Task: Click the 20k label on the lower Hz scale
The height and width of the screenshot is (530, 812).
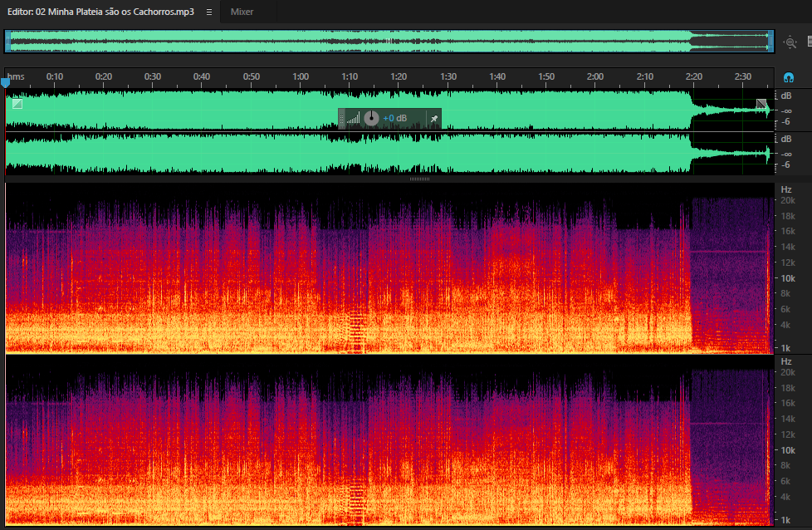Action: [x=788, y=372]
